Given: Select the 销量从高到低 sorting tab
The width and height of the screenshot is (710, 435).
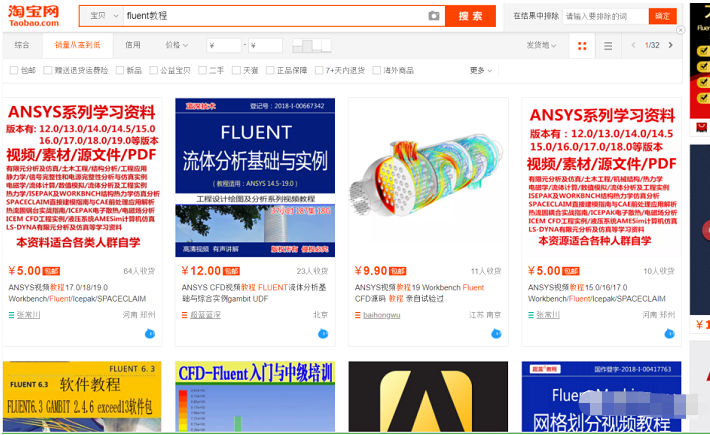Looking at the screenshot, I should pos(77,45).
